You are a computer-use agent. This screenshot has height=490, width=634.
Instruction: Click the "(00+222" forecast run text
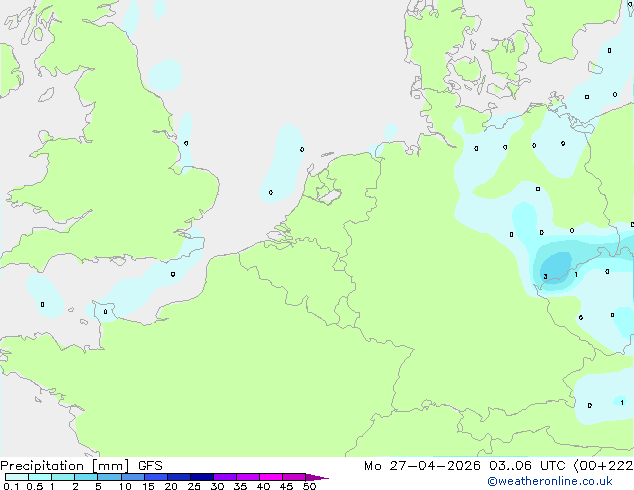click(603, 466)
